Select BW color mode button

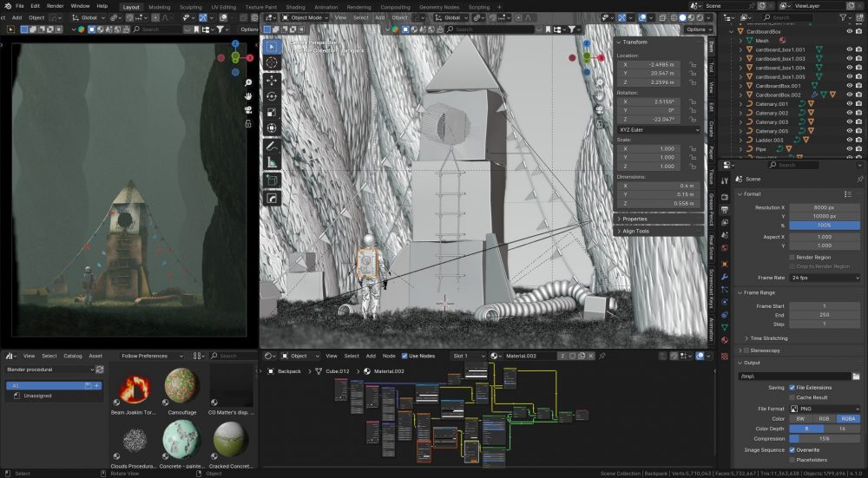tap(800, 419)
